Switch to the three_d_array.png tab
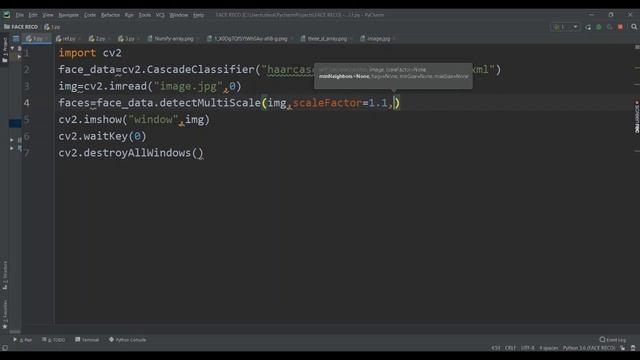Viewport: 640px width, 360px height. point(326,38)
